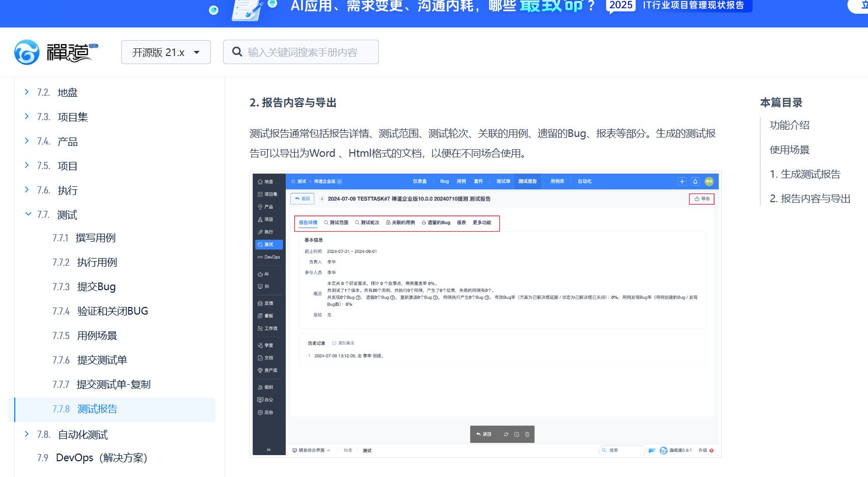Jump to 功能介绍 in page contents
The image size is (868, 477).
point(790,125)
